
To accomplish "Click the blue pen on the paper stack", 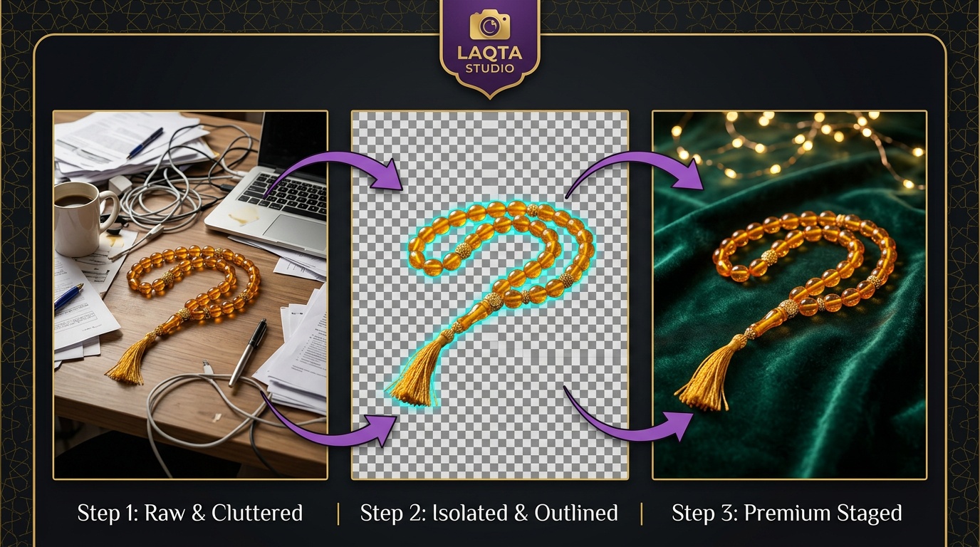I will pos(145,143).
